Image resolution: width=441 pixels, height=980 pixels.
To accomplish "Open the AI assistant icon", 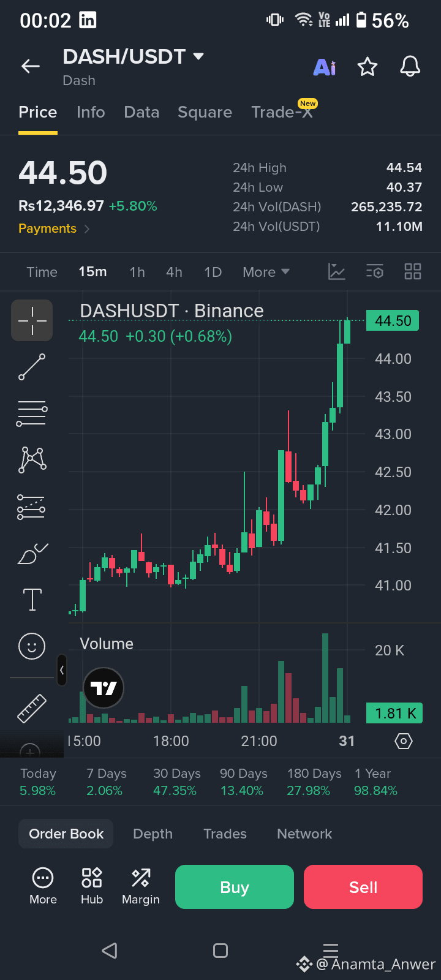I will 325,67.
